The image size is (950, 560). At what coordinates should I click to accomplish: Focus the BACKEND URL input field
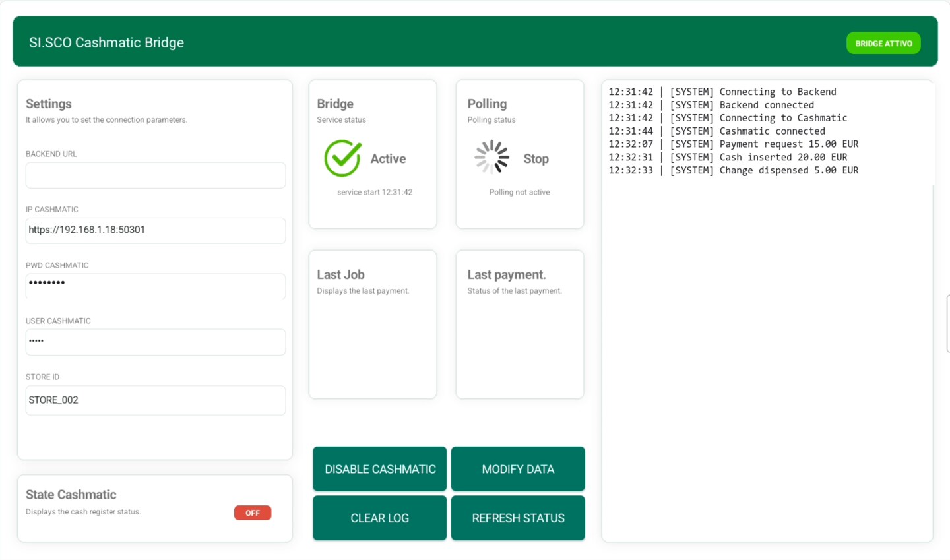(156, 175)
